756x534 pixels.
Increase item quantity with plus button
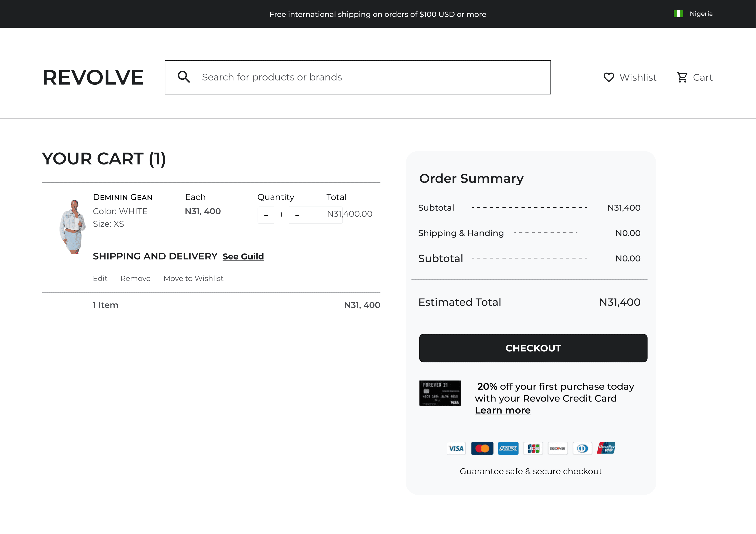pos(297,215)
